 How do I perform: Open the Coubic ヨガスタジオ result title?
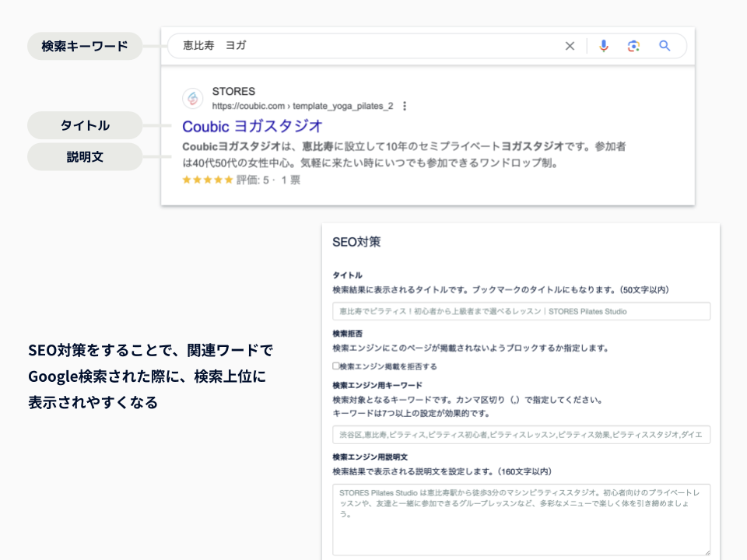click(252, 126)
